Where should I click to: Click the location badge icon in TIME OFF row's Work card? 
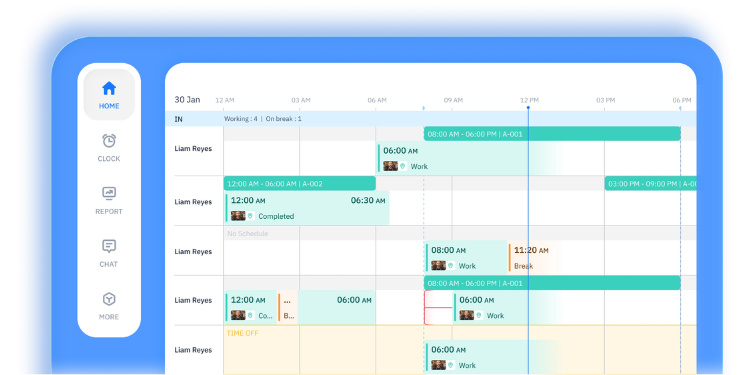pos(451,365)
